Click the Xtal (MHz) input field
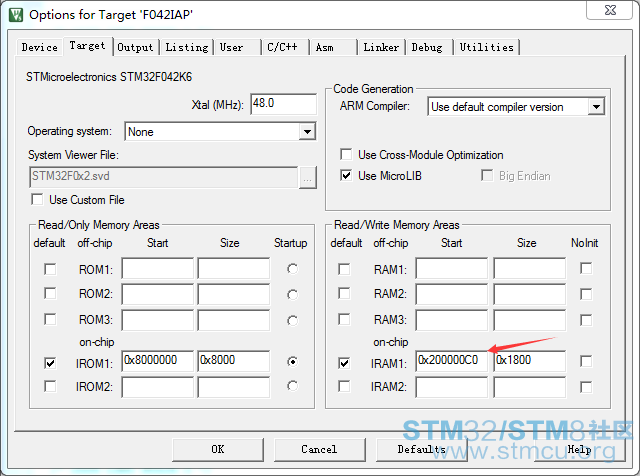The height and width of the screenshot is (476, 640). 283,104
